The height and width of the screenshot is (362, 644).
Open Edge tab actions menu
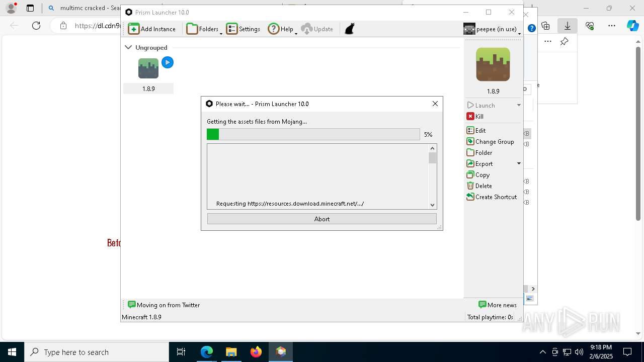coord(30,8)
